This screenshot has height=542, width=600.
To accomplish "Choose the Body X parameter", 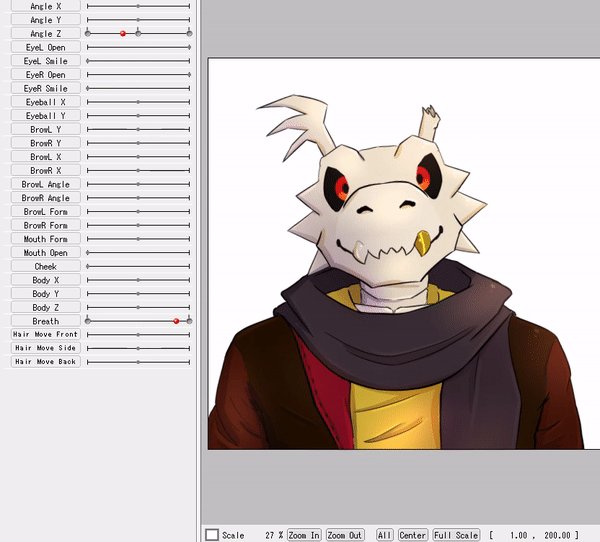I will coord(46,280).
